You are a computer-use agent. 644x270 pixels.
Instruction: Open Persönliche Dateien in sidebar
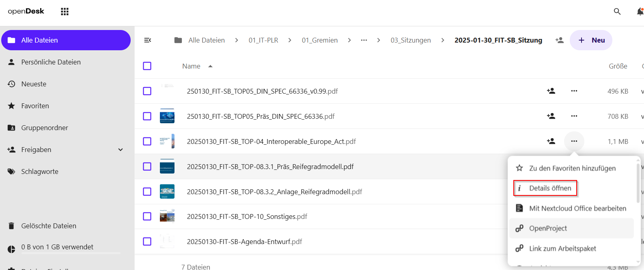click(x=66, y=62)
